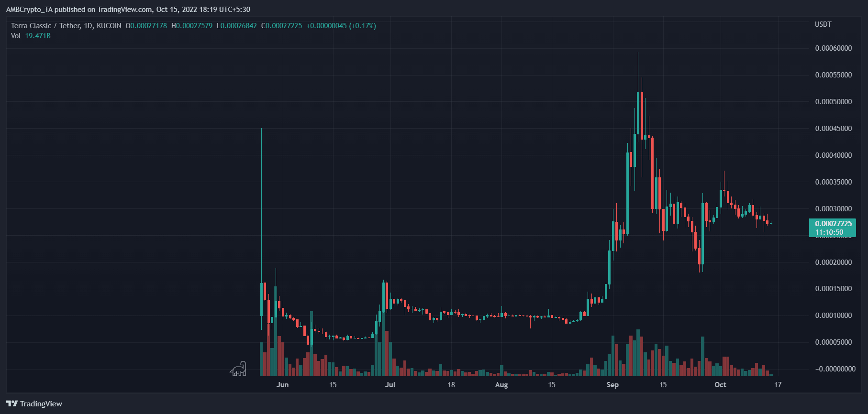
Task: Click the 0.00050000 price axis label
Action: pos(834,102)
